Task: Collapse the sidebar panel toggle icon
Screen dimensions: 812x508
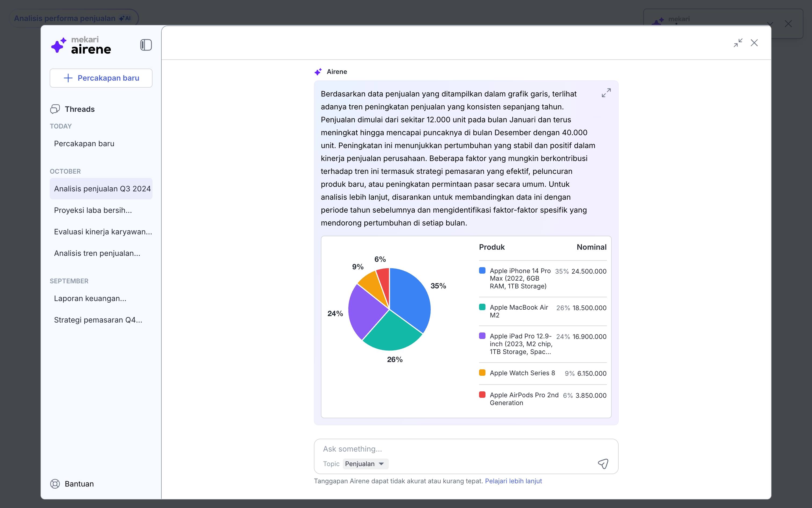Action: click(x=146, y=45)
